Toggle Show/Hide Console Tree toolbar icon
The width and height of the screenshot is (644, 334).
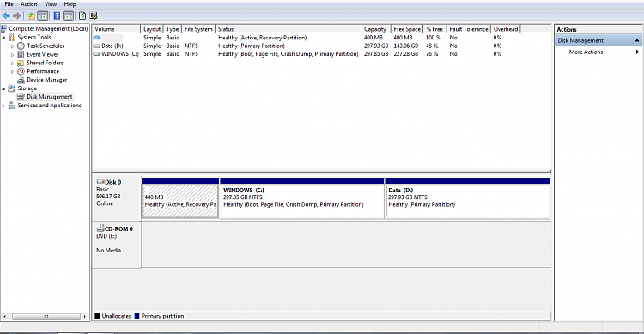pos(43,16)
